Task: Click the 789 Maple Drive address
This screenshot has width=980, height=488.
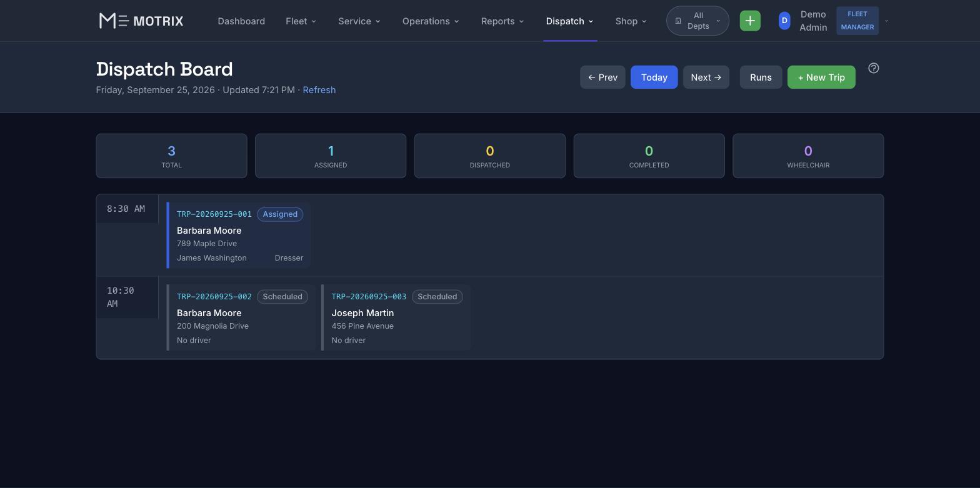Action: 207,244
